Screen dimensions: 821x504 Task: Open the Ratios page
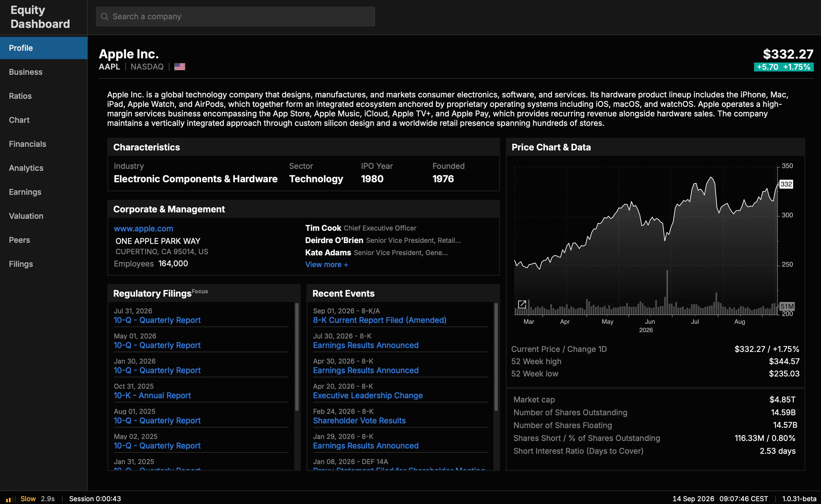44,96
